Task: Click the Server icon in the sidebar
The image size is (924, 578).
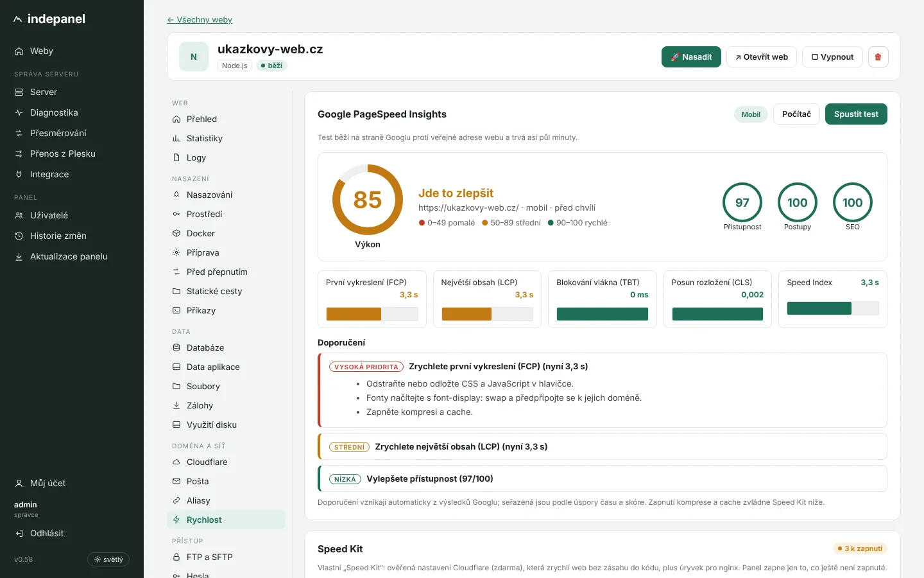Action: (19, 92)
